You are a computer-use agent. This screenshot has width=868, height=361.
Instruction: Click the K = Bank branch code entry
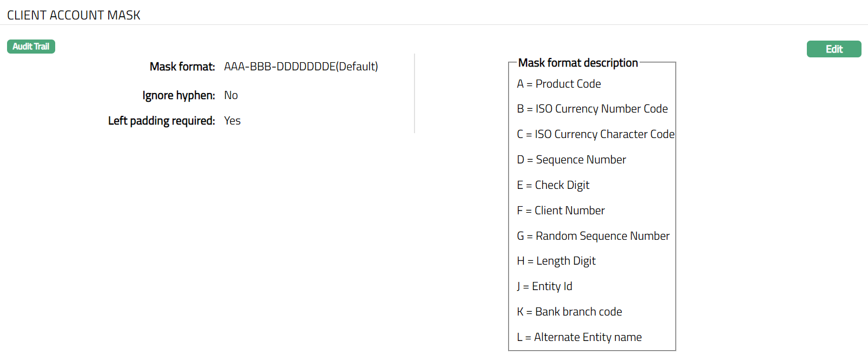click(569, 312)
